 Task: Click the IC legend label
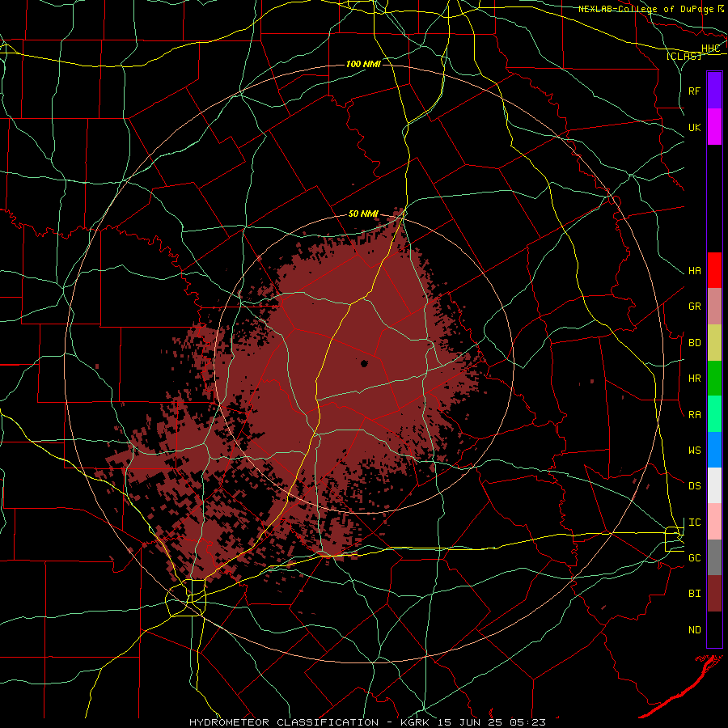click(x=694, y=523)
